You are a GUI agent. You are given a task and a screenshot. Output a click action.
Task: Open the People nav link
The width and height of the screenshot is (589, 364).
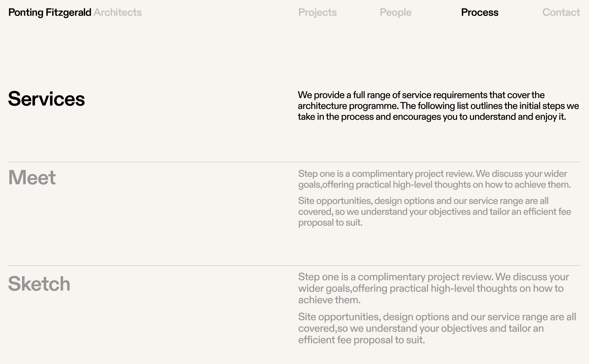395,13
